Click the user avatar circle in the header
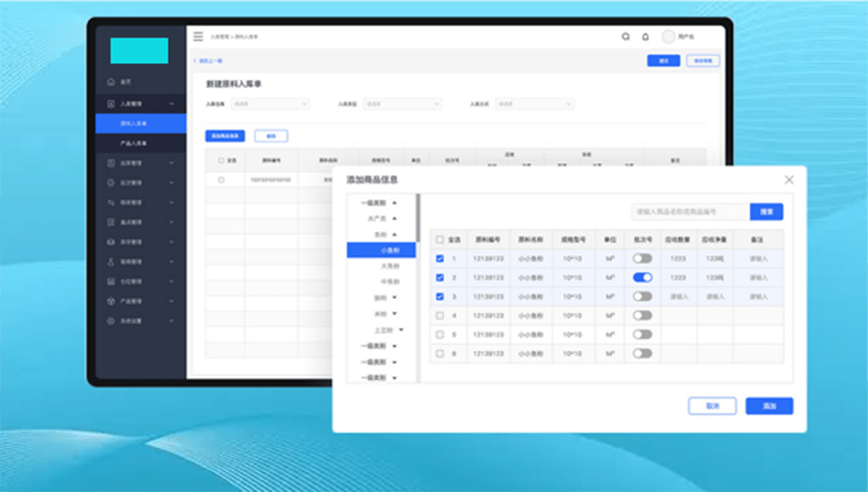 tap(669, 36)
